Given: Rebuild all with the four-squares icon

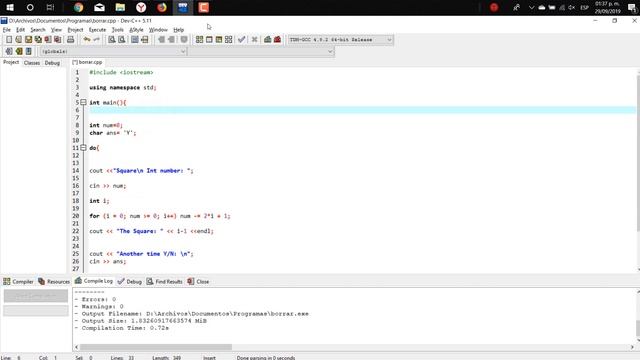Looking at the screenshot, I should (229, 40).
